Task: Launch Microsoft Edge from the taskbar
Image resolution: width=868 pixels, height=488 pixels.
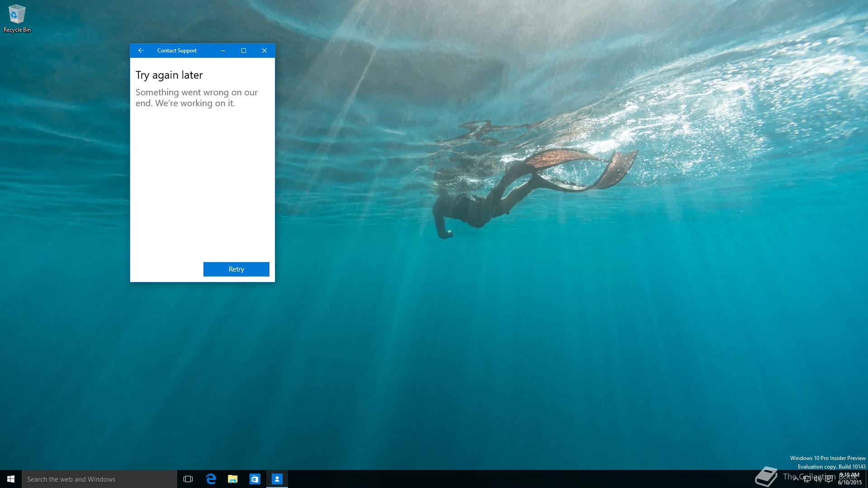Action: tap(211, 479)
